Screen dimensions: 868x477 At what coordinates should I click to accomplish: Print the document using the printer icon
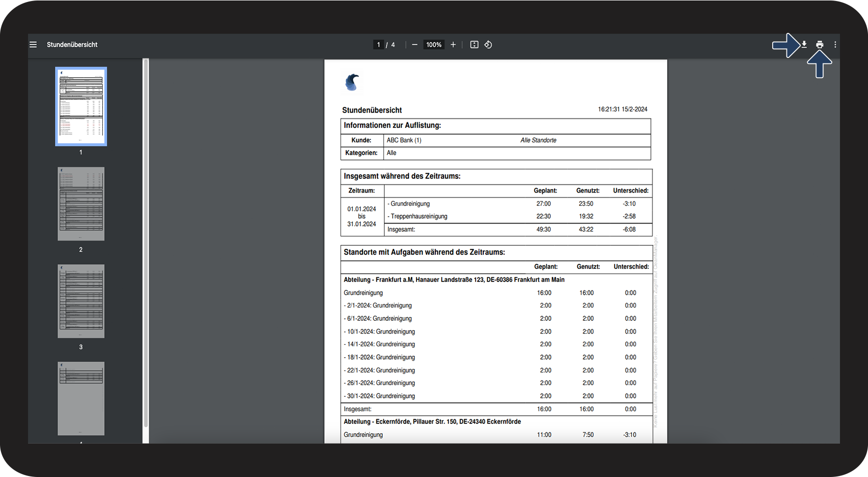point(819,45)
